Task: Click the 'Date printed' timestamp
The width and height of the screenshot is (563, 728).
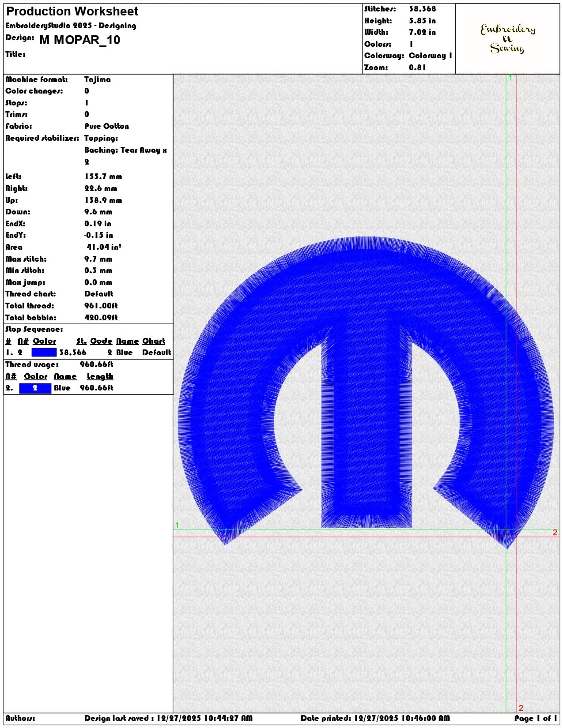Action: [375, 718]
